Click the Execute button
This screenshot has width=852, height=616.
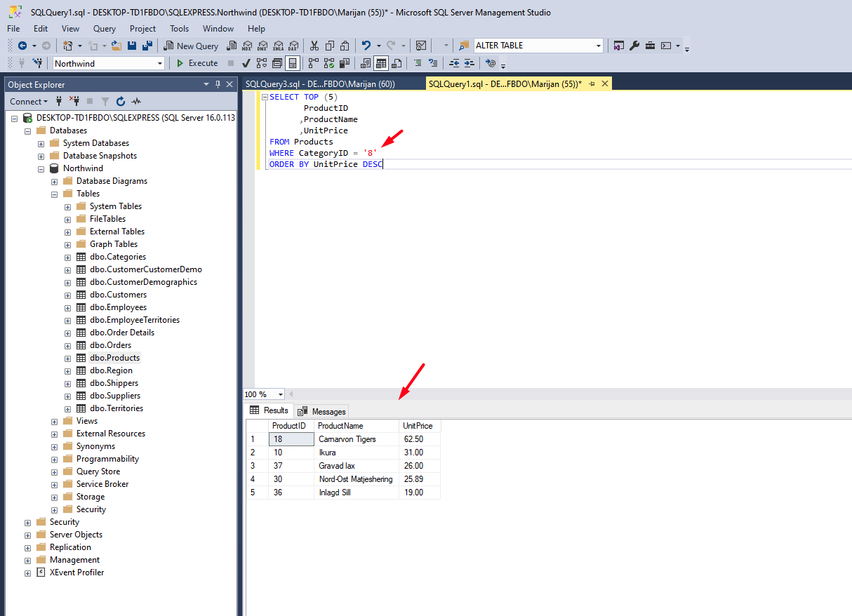(197, 63)
